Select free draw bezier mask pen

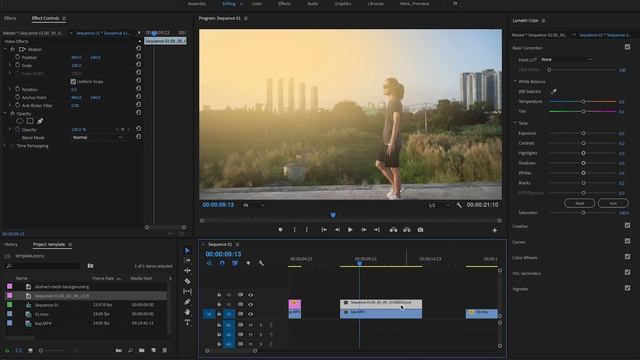tap(40, 121)
